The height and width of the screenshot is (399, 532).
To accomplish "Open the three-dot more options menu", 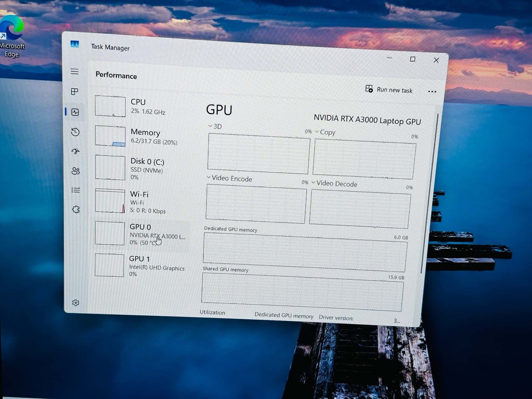I will pyautogui.click(x=432, y=91).
